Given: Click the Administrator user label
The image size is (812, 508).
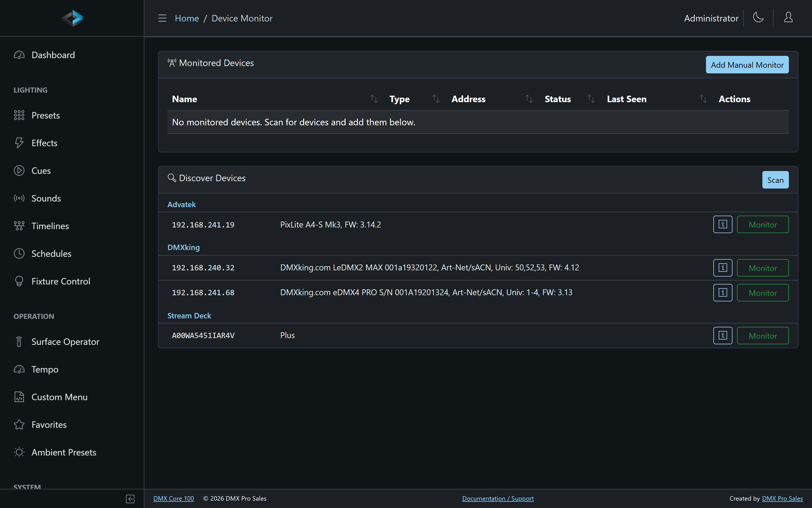Looking at the screenshot, I should pyautogui.click(x=711, y=18).
